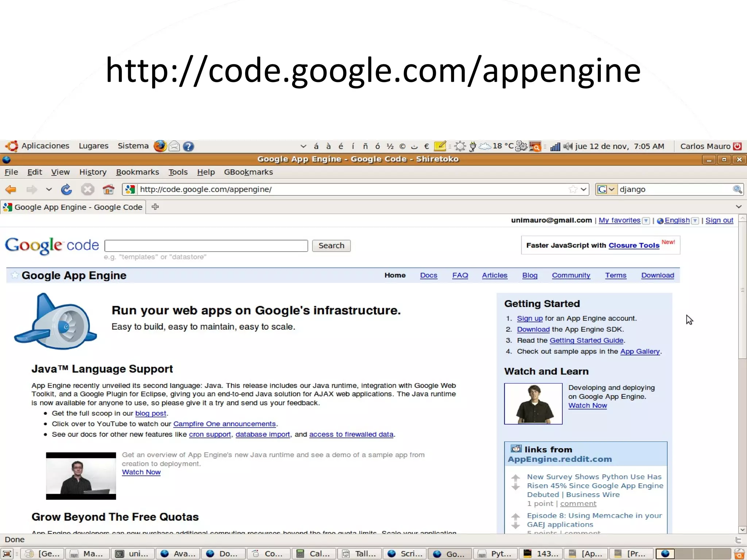Launch Firefox from the Ubuntu top panel
The height and width of the screenshot is (560, 747).
tap(160, 146)
